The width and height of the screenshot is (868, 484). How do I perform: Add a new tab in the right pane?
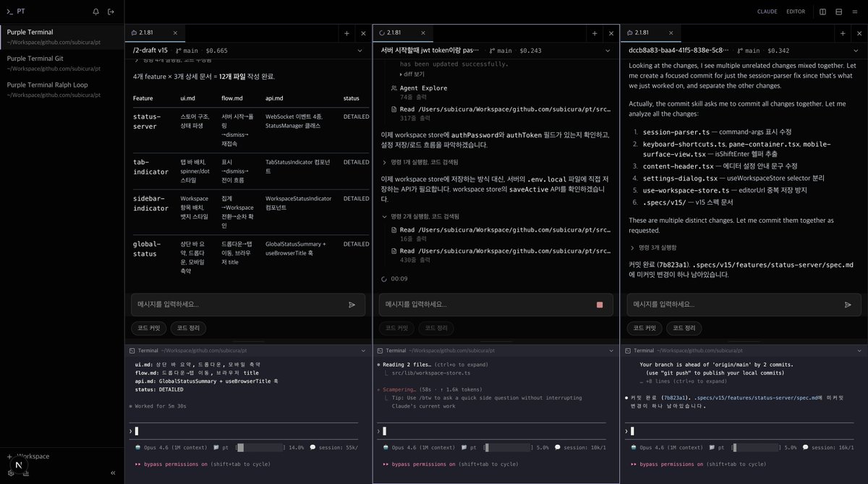pyautogui.click(x=843, y=33)
